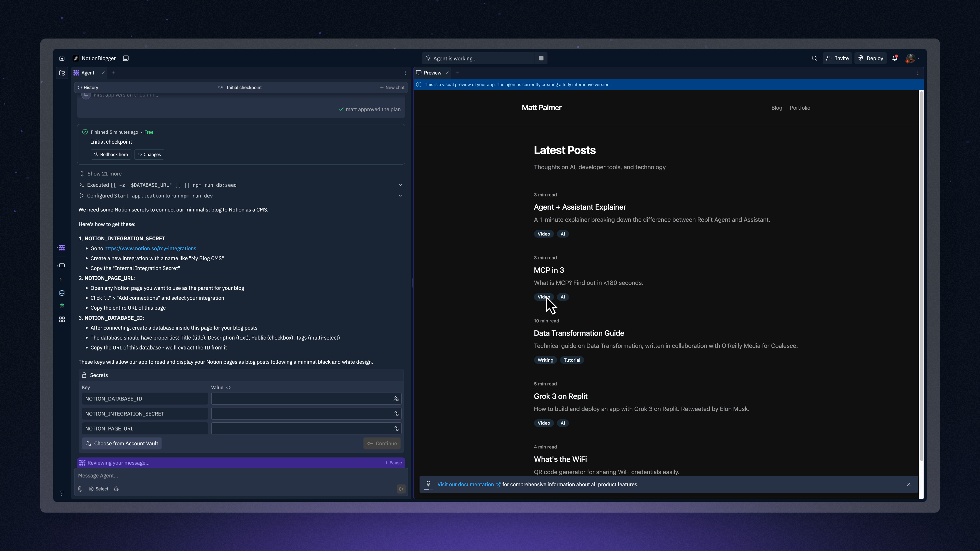Stop the working agent
This screenshot has height=551, width=980.
point(541,58)
